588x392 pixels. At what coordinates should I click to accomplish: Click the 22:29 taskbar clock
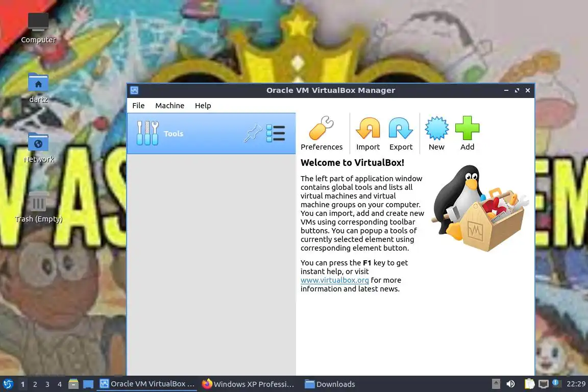pos(576,384)
